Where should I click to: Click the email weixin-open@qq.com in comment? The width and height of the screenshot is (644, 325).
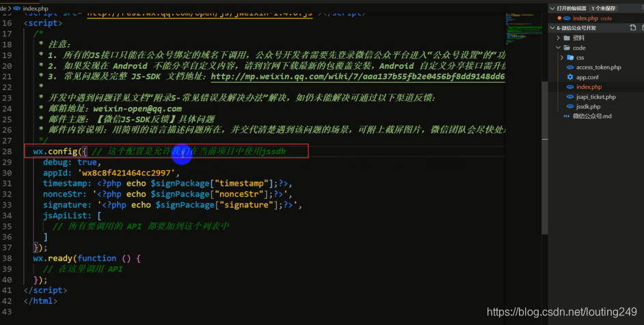tap(137, 109)
